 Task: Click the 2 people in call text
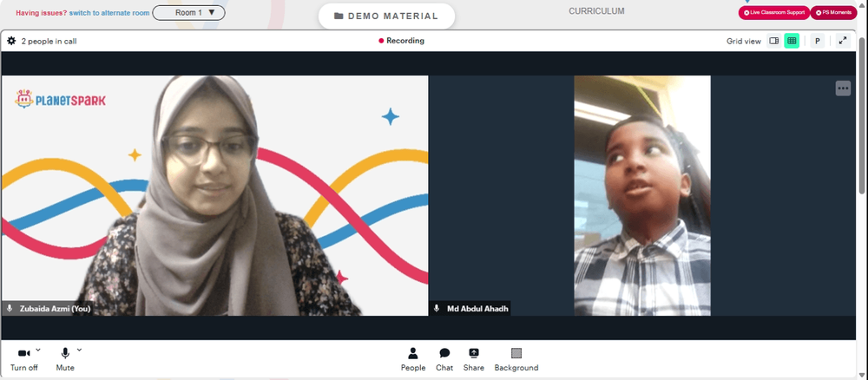[x=49, y=41]
